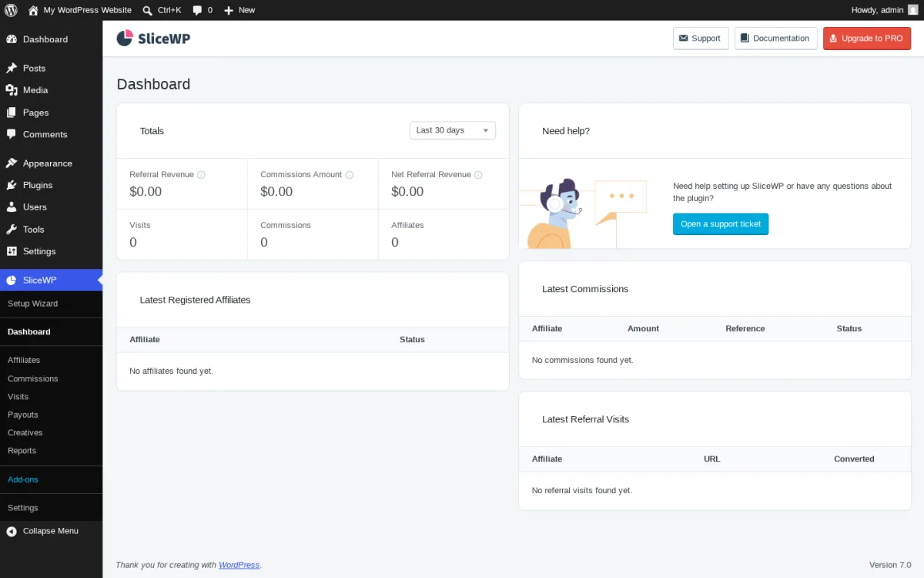Click the Collapse Menu arrow icon
This screenshot has width=924, height=578.
(x=12, y=531)
